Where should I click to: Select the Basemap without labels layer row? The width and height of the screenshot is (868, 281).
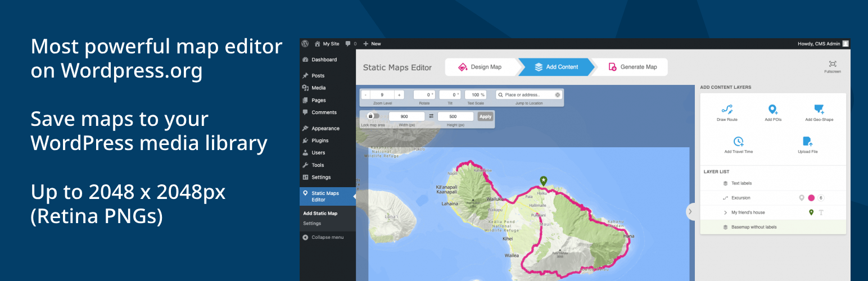773,227
